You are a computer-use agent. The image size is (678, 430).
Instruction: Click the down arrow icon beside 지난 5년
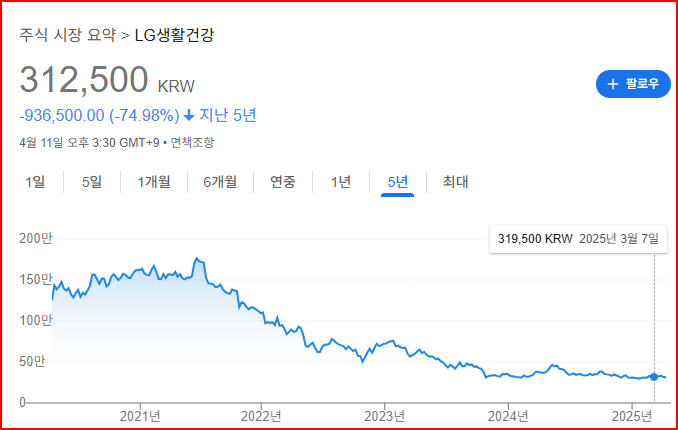click(x=189, y=116)
